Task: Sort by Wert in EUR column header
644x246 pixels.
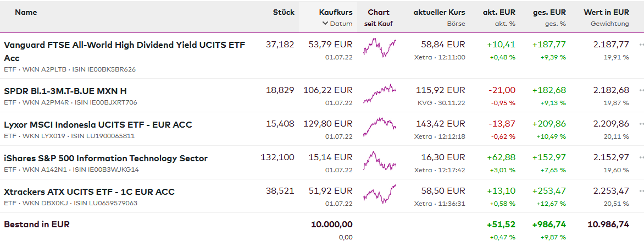Action: (x=606, y=12)
